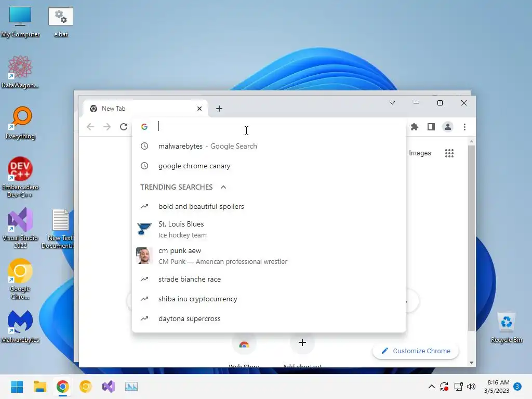Click the Customize Chrome button
Viewport: 532px width, 399px height.
point(416,351)
